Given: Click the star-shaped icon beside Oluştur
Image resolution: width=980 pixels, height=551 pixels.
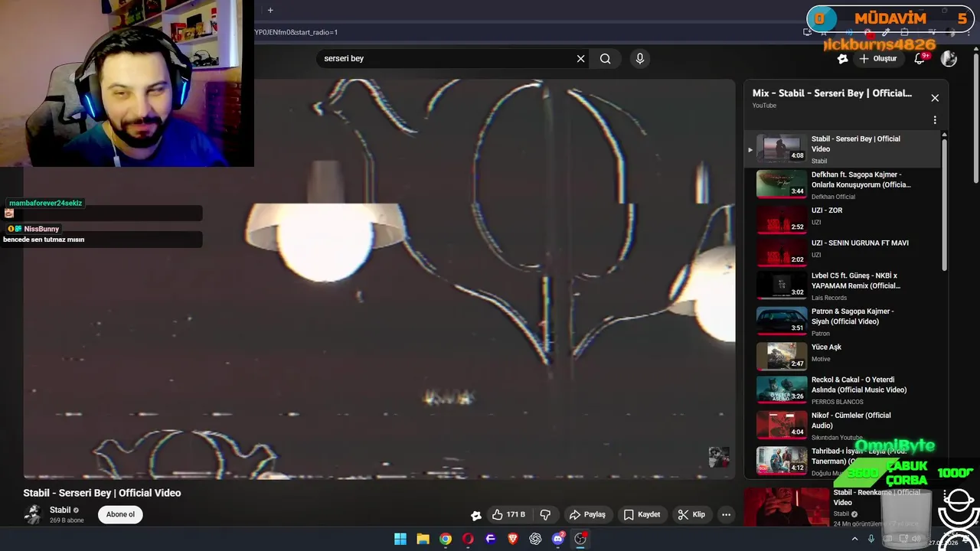Looking at the screenshot, I should [x=842, y=58].
